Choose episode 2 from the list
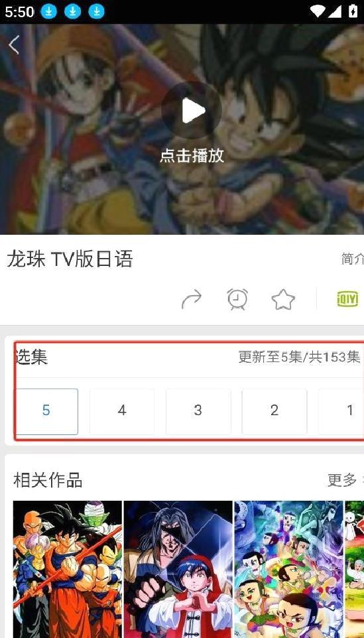This screenshot has width=364, height=638. 274,411
